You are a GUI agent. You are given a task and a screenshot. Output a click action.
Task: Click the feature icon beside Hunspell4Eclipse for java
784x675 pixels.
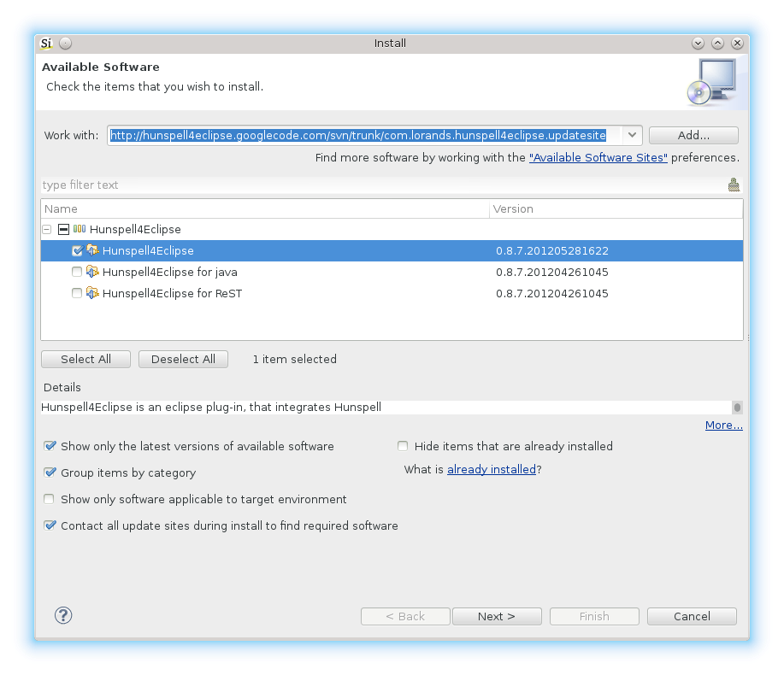[x=92, y=272]
